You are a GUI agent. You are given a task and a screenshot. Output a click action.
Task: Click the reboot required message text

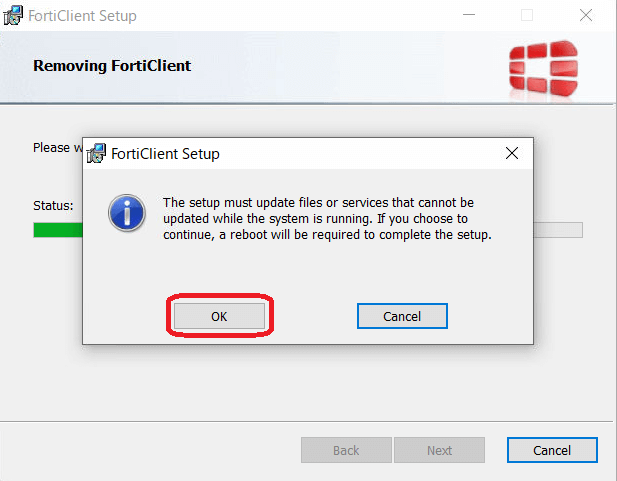click(x=326, y=218)
